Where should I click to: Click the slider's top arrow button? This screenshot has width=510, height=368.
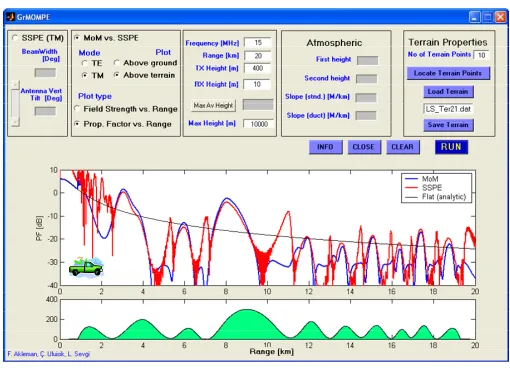click(x=15, y=84)
